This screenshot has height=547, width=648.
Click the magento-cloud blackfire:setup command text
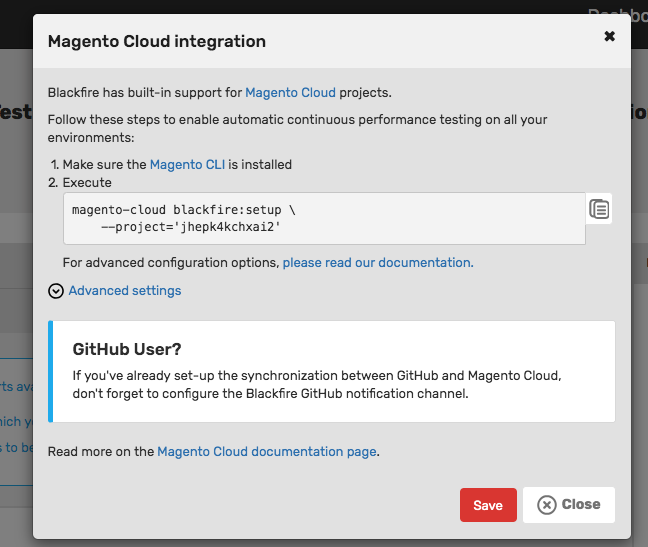click(x=183, y=210)
